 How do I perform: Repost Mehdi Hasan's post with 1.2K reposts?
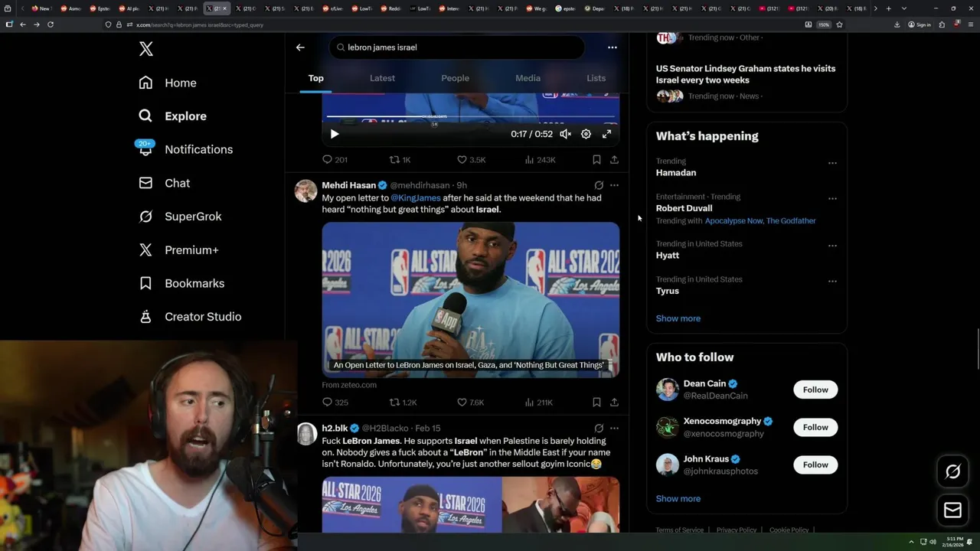(x=403, y=403)
